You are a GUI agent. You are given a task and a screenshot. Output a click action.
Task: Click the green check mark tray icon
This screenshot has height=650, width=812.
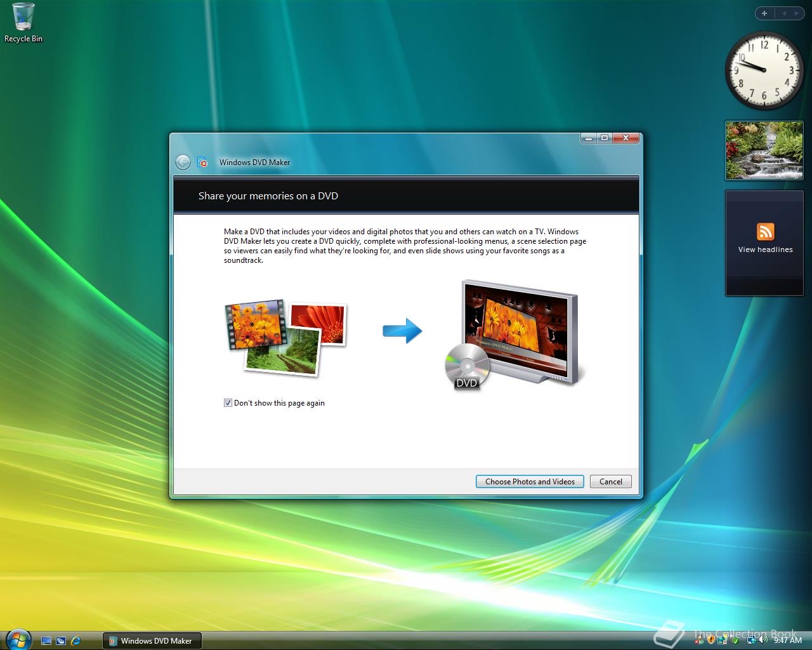click(x=736, y=641)
